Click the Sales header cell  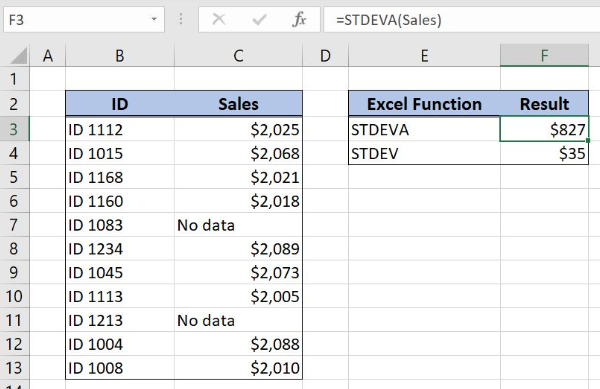(238, 104)
